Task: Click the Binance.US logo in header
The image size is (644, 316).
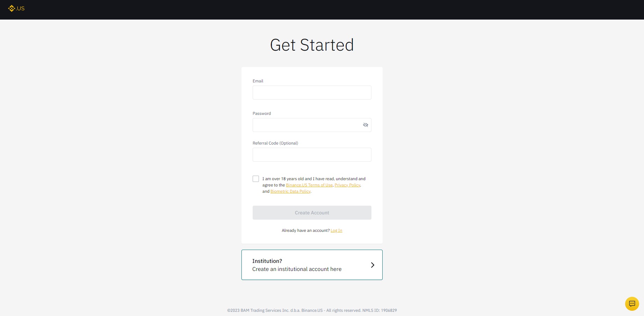Action: [16, 8]
